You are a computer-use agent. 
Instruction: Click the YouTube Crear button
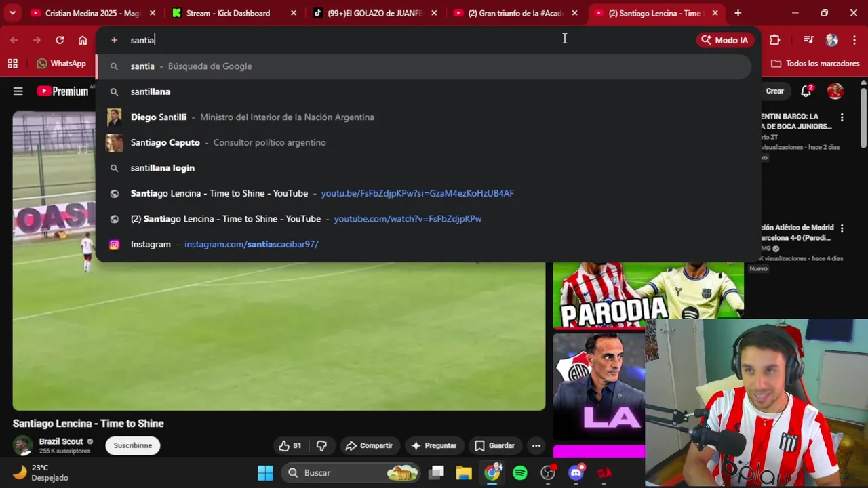tap(774, 91)
